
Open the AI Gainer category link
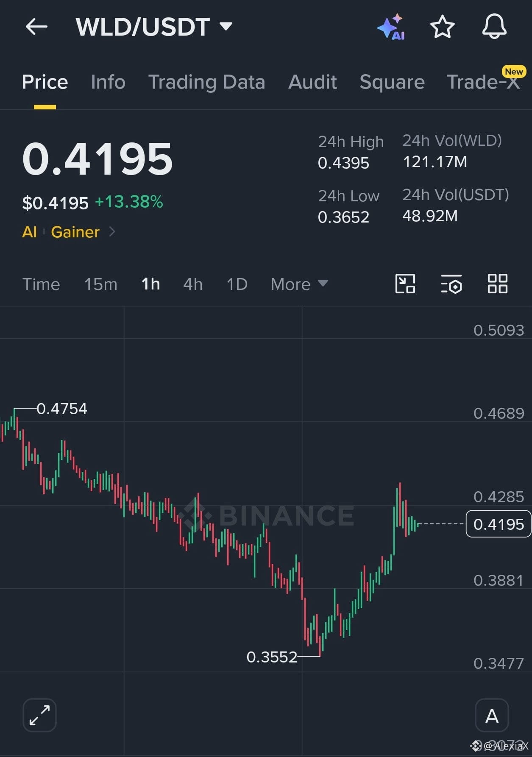(69, 232)
